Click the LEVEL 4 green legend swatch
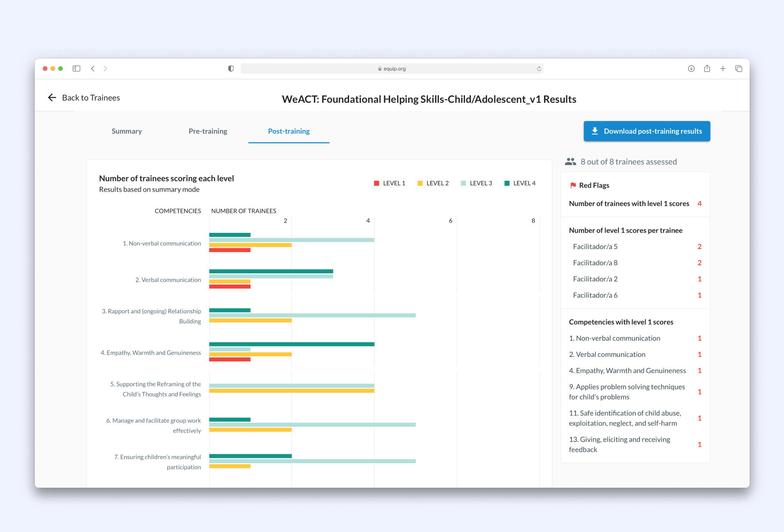This screenshot has height=532, width=784. [507, 183]
